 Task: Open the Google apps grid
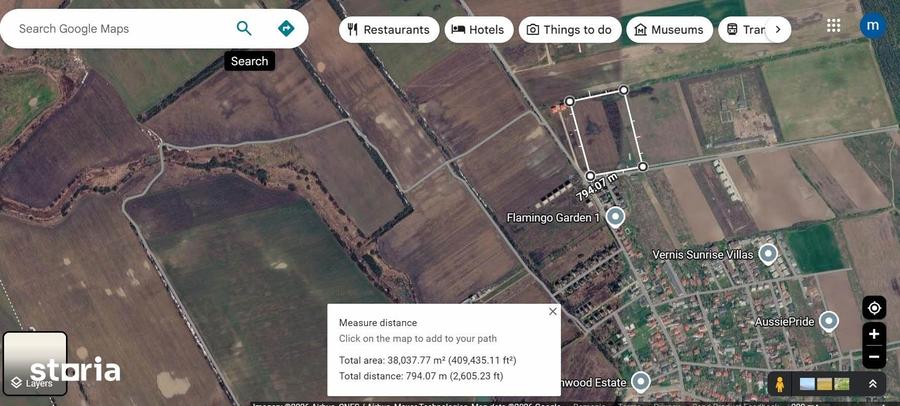pyautogui.click(x=833, y=25)
